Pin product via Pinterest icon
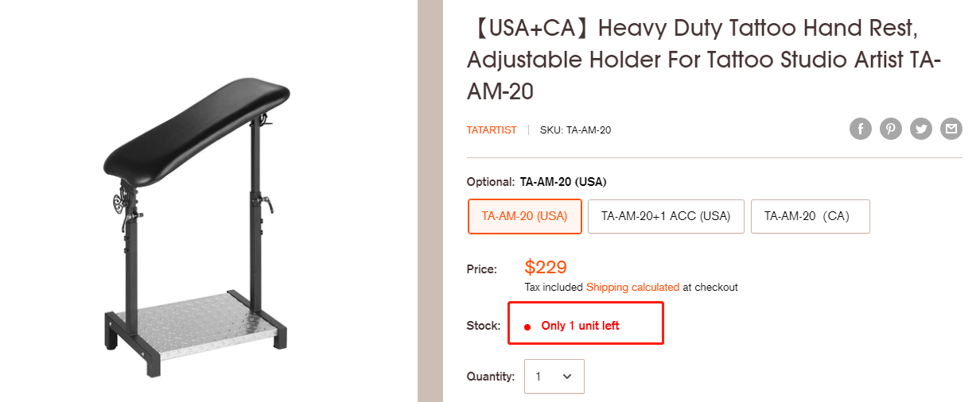 pyautogui.click(x=891, y=129)
